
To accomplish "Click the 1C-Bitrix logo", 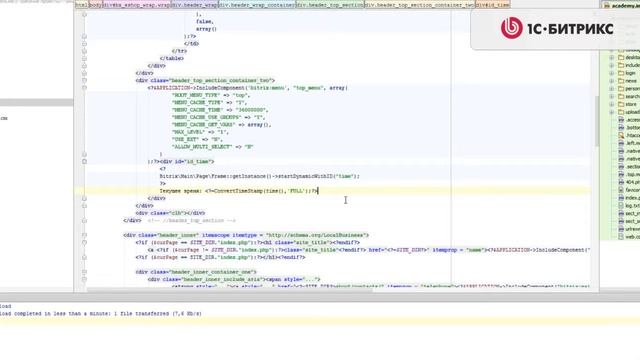I will pos(557,28).
